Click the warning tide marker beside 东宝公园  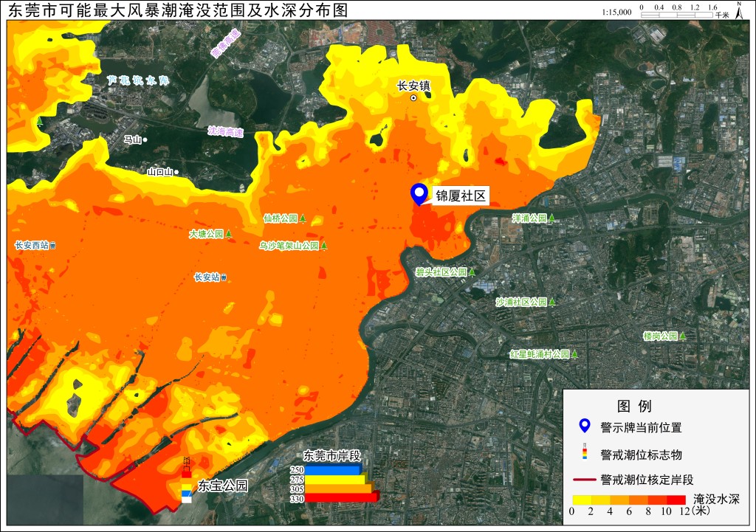pyautogui.click(x=187, y=480)
